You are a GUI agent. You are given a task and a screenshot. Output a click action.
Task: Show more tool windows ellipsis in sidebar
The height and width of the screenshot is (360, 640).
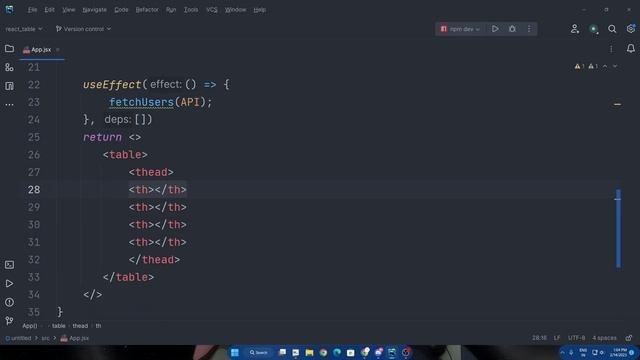coord(9,105)
